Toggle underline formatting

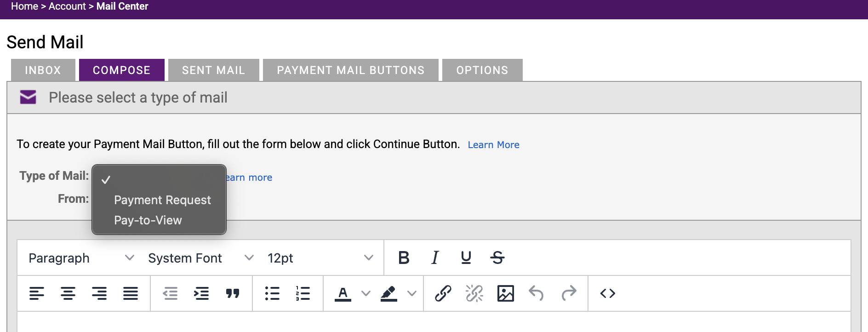[466, 258]
